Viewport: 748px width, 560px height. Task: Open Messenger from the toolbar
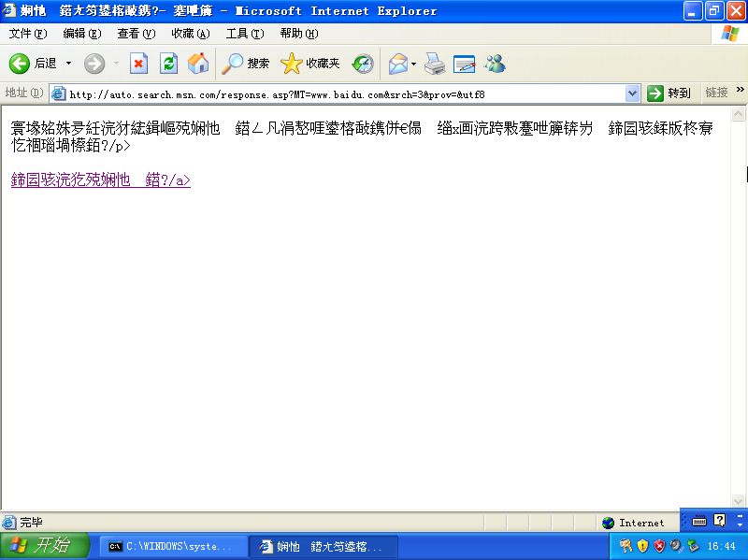click(495, 64)
